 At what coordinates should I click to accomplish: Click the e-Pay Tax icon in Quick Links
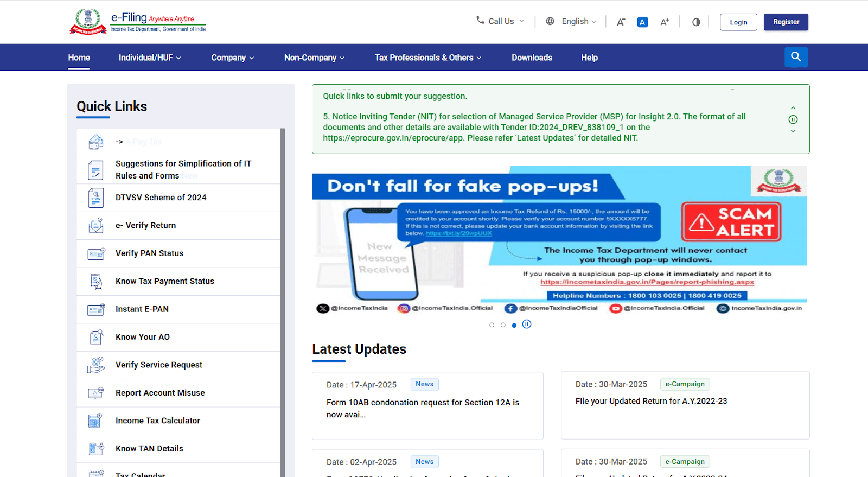pos(96,142)
